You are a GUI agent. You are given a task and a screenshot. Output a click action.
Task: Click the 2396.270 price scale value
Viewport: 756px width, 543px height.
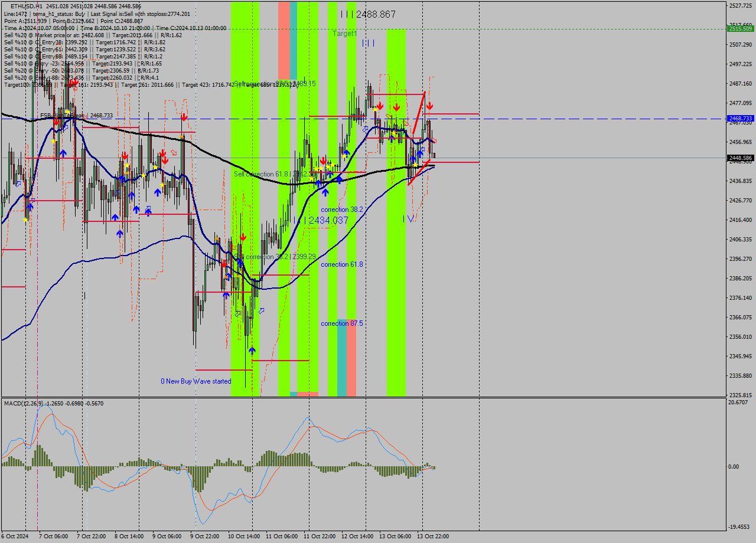(741, 259)
